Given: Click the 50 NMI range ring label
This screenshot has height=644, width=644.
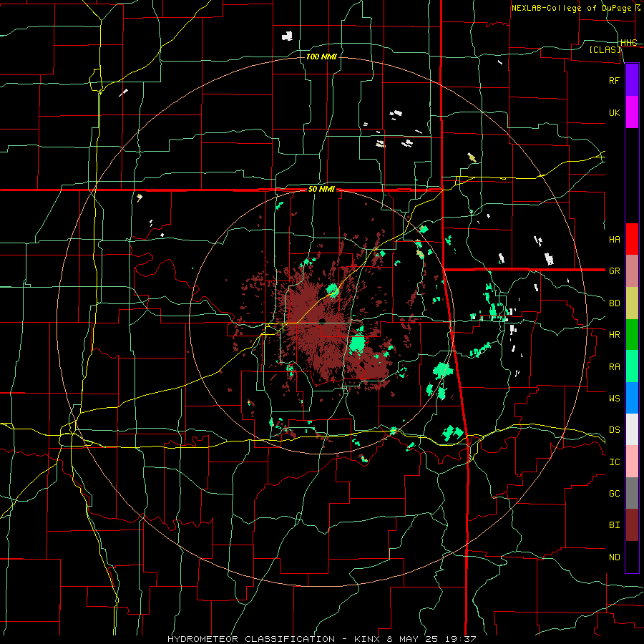Looking at the screenshot, I should tap(321, 189).
